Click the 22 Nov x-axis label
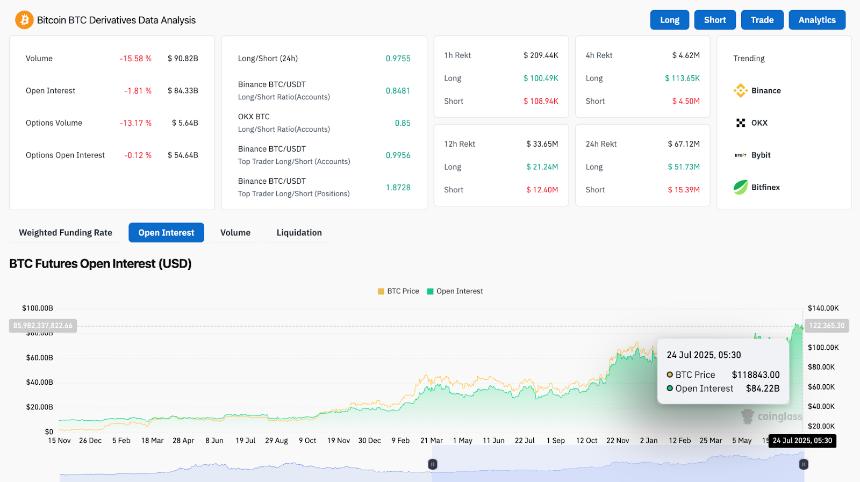Screen dimensions: 860x482 click(618, 440)
